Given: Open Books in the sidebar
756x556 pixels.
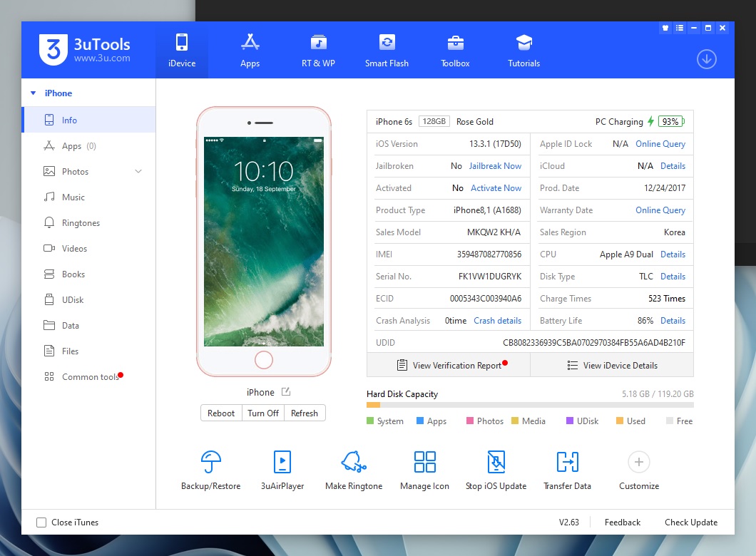Looking at the screenshot, I should [x=88, y=274].
